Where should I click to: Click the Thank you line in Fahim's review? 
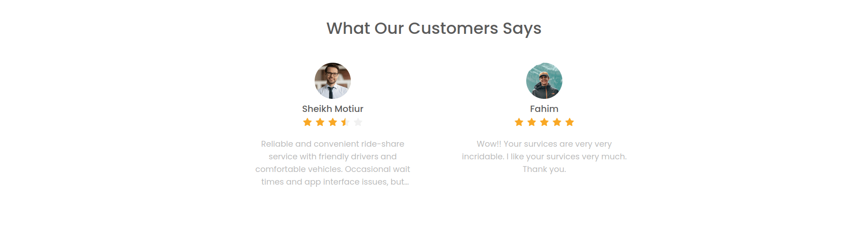(544, 169)
